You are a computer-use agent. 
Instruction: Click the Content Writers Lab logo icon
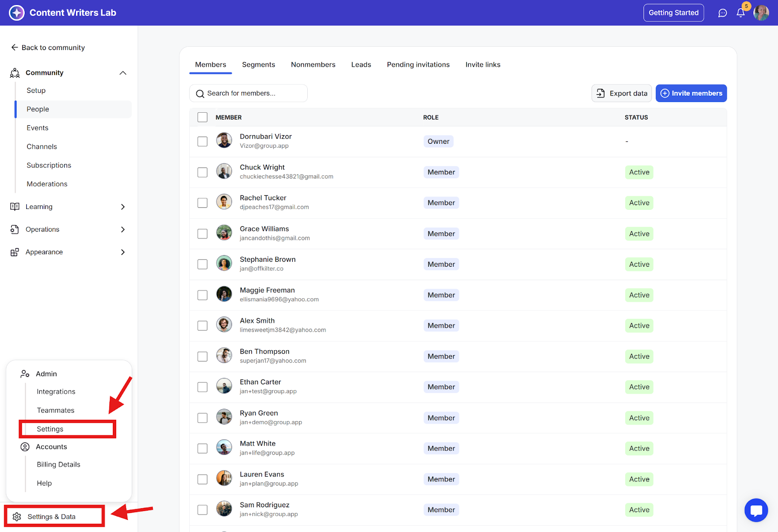pos(17,13)
